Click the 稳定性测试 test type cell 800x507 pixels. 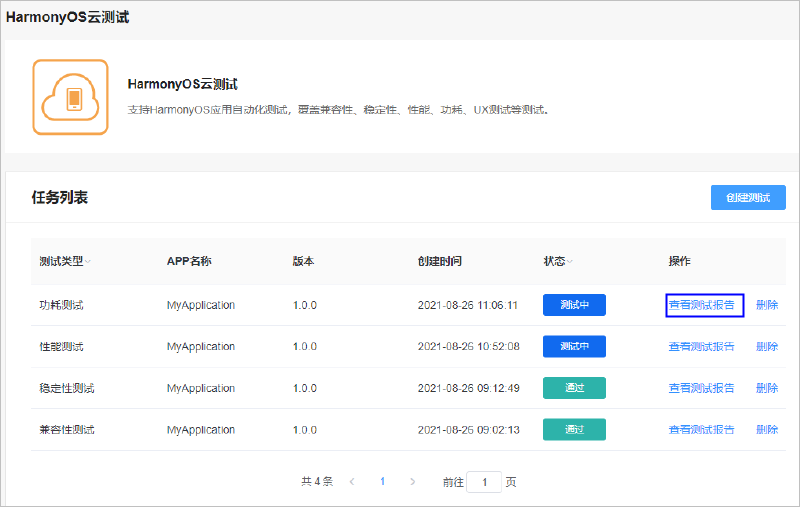coord(67,388)
